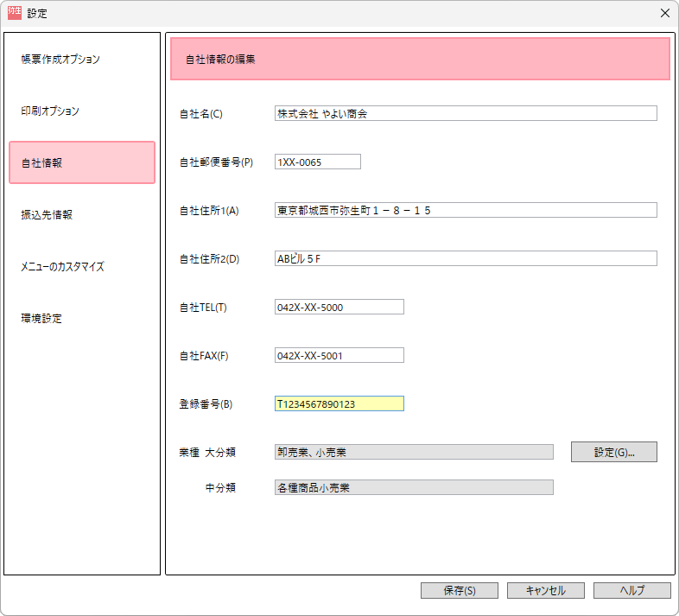Select 自社情報 in the sidebar
Image resolution: width=679 pixels, height=616 pixels.
point(82,162)
